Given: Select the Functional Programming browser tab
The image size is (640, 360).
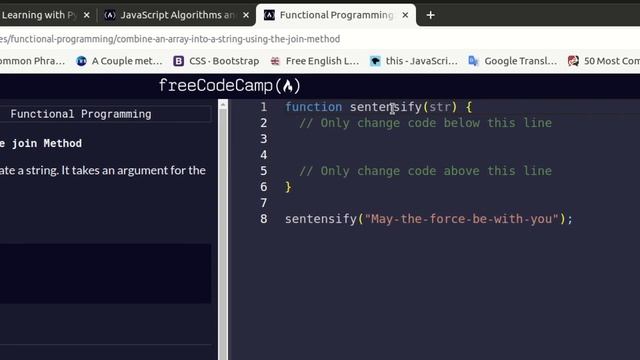Looking at the screenshot, I should point(336,15).
